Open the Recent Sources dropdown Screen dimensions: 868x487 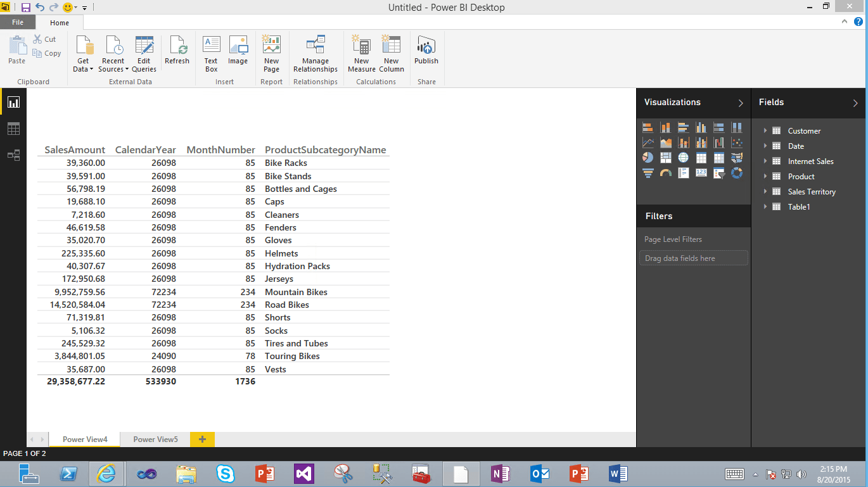(x=113, y=54)
